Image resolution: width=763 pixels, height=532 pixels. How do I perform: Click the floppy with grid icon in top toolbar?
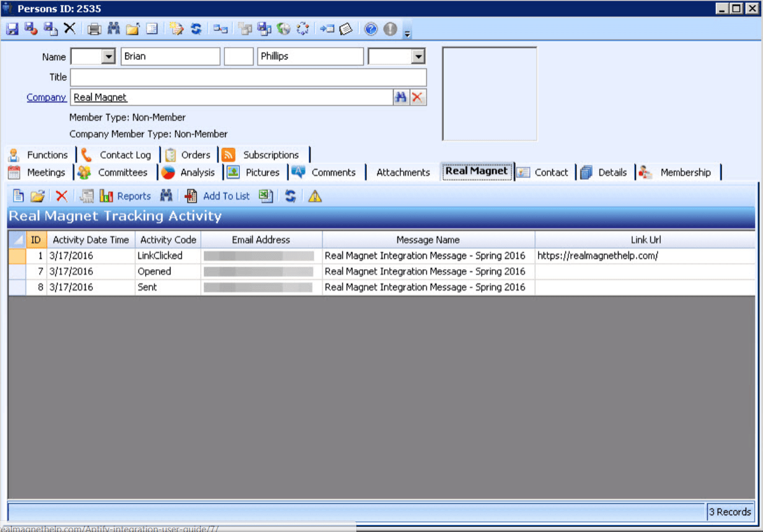click(x=265, y=29)
